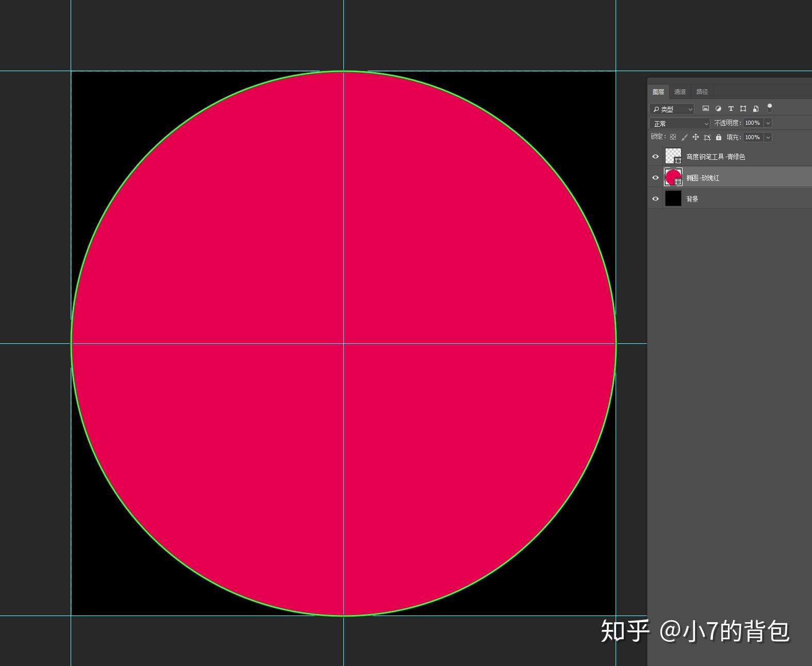Select the 椭圆-玫瑰红 layer thumbnail
This screenshot has height=666, width=812.
click(673, 177)
